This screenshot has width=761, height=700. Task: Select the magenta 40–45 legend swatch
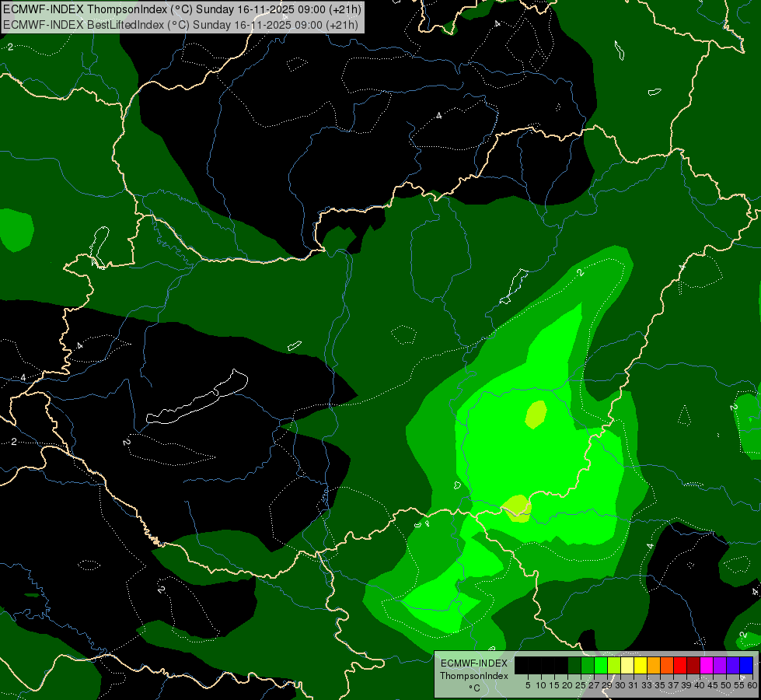click(707, 665)
